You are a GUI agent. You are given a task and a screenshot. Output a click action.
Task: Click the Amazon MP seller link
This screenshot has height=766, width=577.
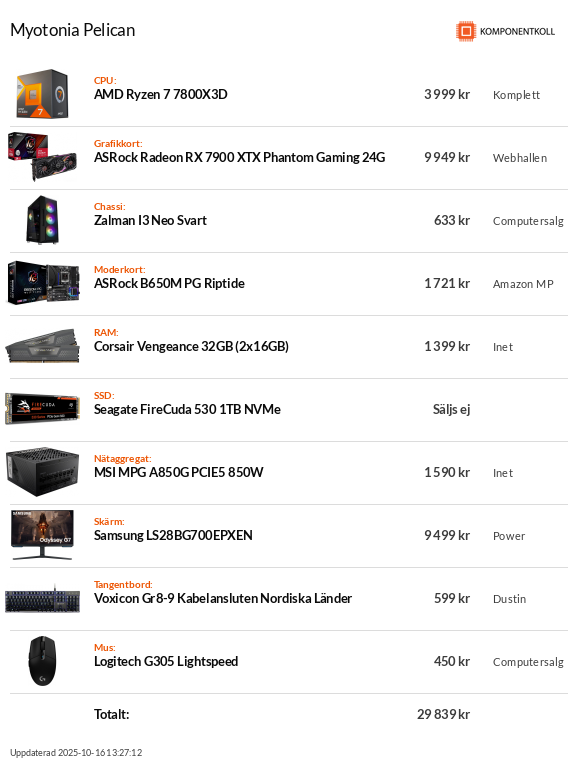point(523,284)
